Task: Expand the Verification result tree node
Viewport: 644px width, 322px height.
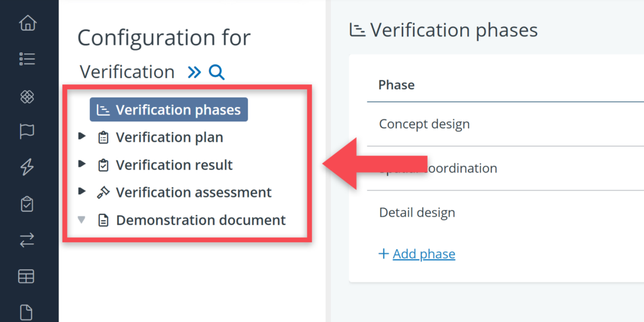Action: (x=82, y=164)
